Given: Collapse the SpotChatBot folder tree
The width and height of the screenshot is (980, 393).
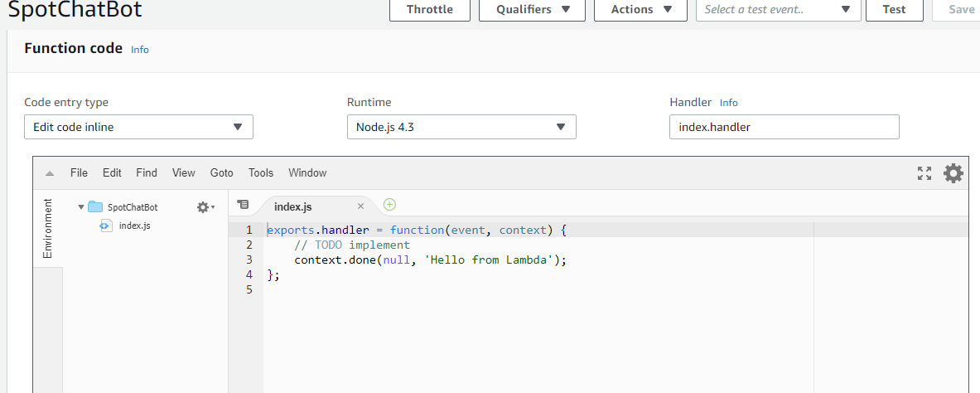Looking at the screenshot, I should [80, 207].
